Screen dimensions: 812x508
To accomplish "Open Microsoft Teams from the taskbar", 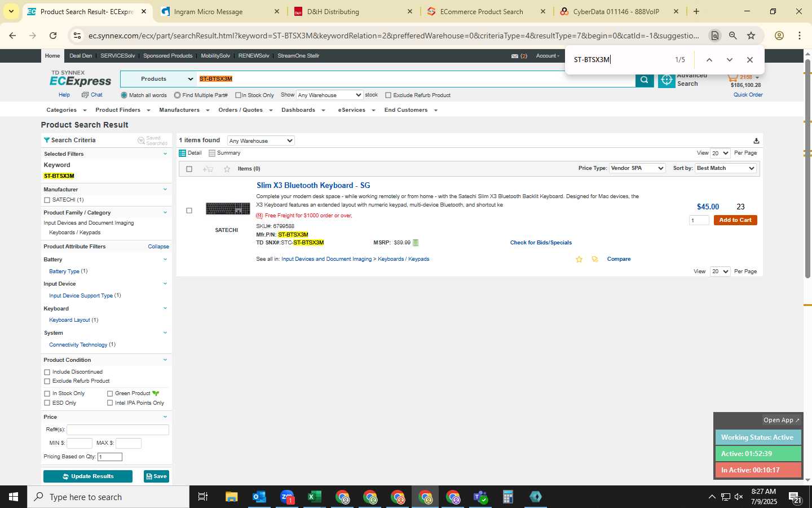I will point(480,497).
